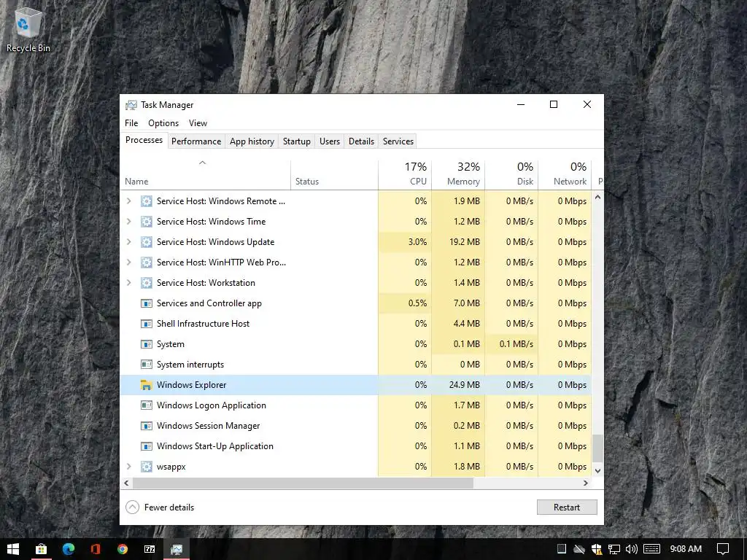
Task: Click the Windows Explorer folder icon
Action: pyautogui.click(x=146, y=385)
